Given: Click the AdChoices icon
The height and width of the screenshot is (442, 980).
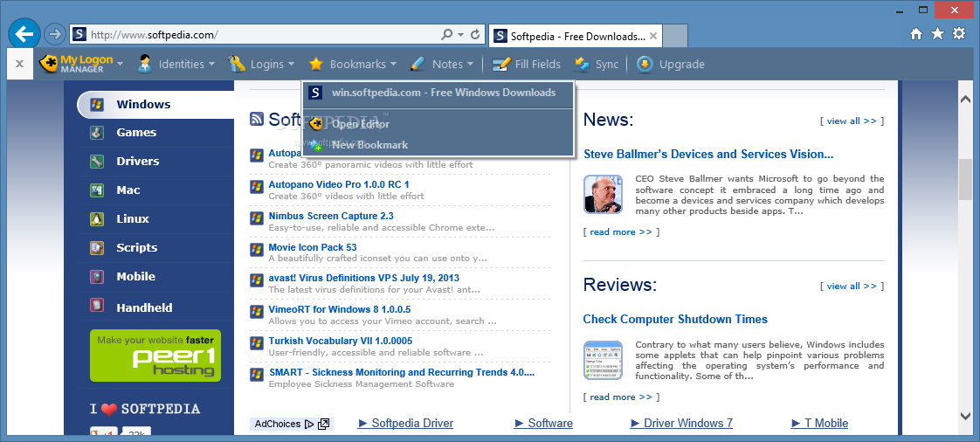Looking at the screenshot, I should (x=308, y=424).
